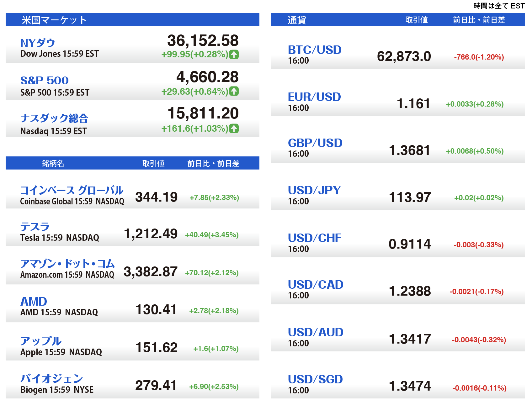532x405 pixels.
Task: Click the テスラ stock name
Action: (x=35, y=227)
